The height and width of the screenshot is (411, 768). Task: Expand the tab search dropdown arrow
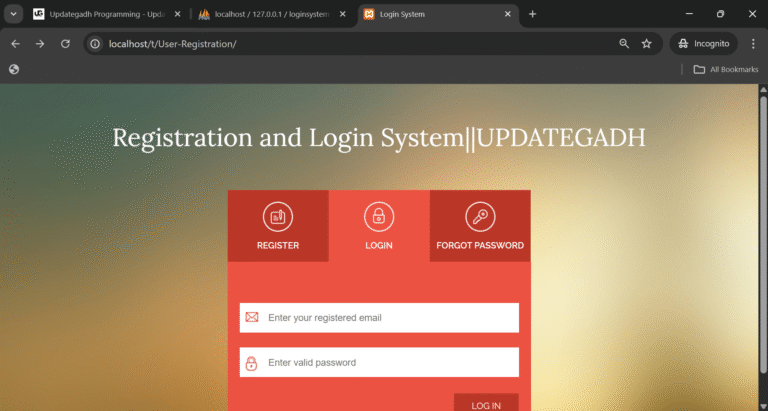pos(14,14)
